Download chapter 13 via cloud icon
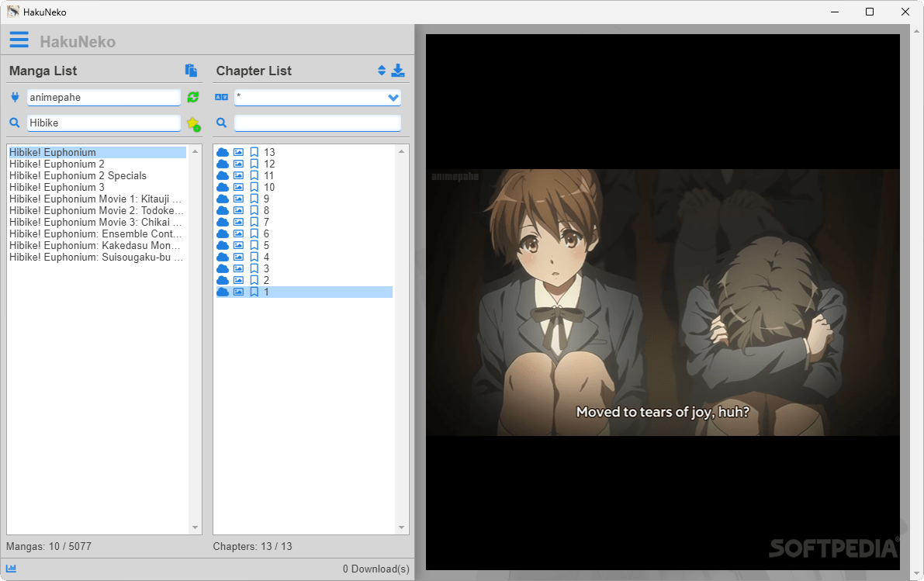924x581 pixels. (223, 152)
